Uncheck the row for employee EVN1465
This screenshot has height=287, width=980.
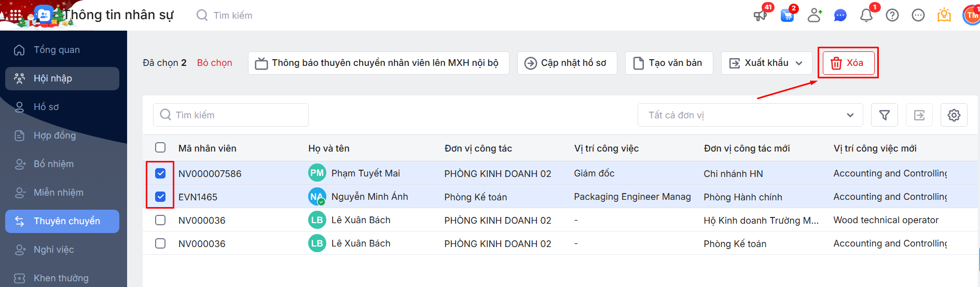click(x=160, y=197)
